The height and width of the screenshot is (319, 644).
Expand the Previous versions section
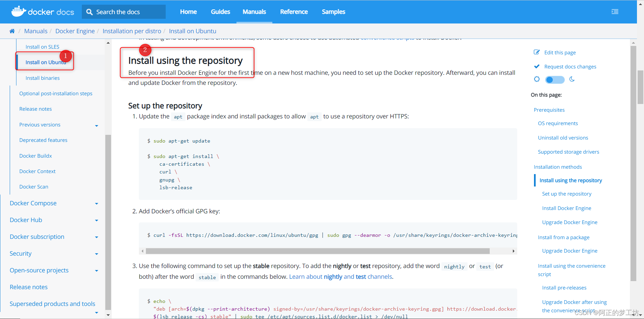97,126
